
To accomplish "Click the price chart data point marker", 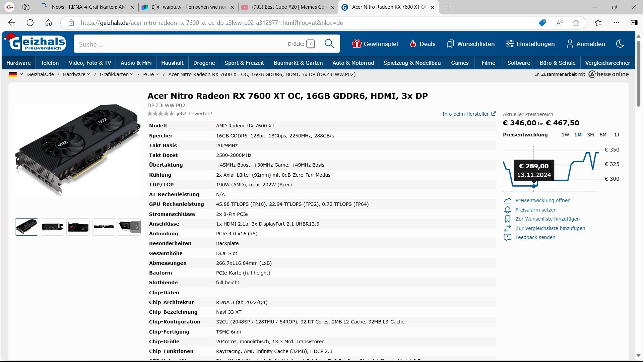I will 533,186.
